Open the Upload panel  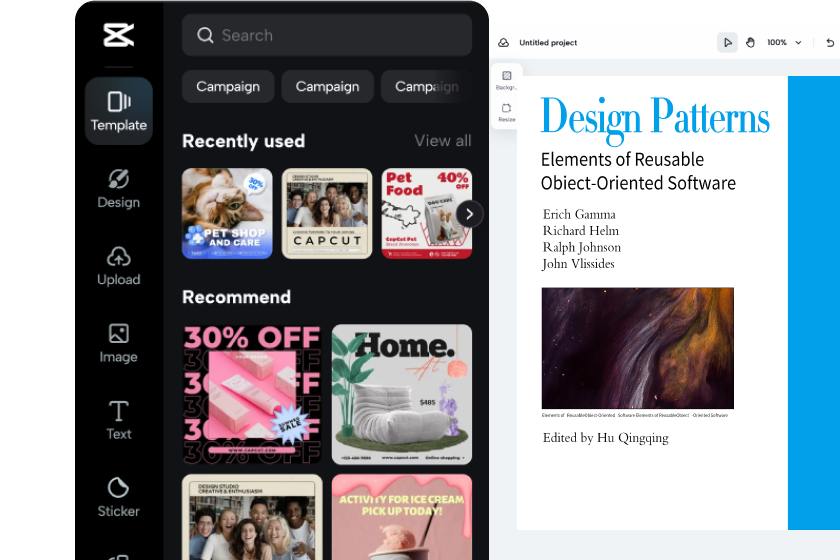pos(118,266)
